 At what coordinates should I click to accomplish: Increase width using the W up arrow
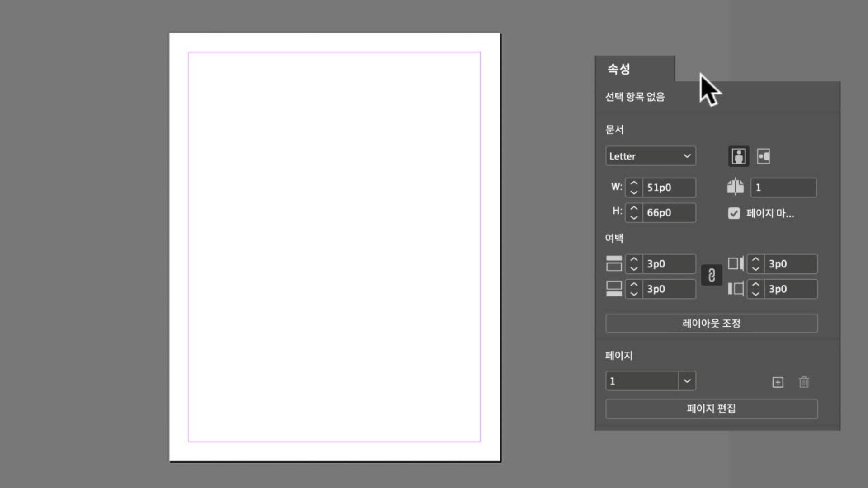click(633, 183)
